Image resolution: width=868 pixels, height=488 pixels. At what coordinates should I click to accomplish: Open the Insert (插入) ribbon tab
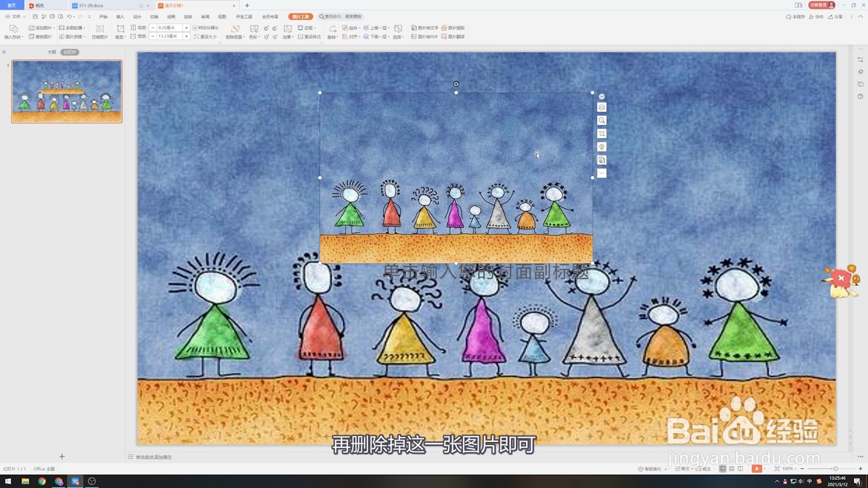(120, 17)
